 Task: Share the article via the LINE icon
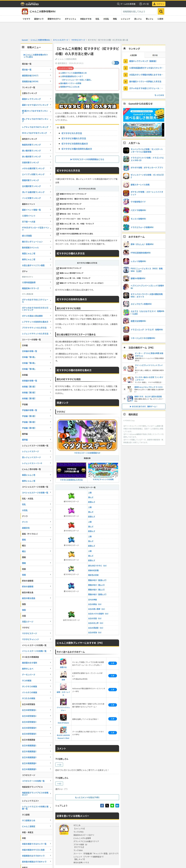coord(112,806)
